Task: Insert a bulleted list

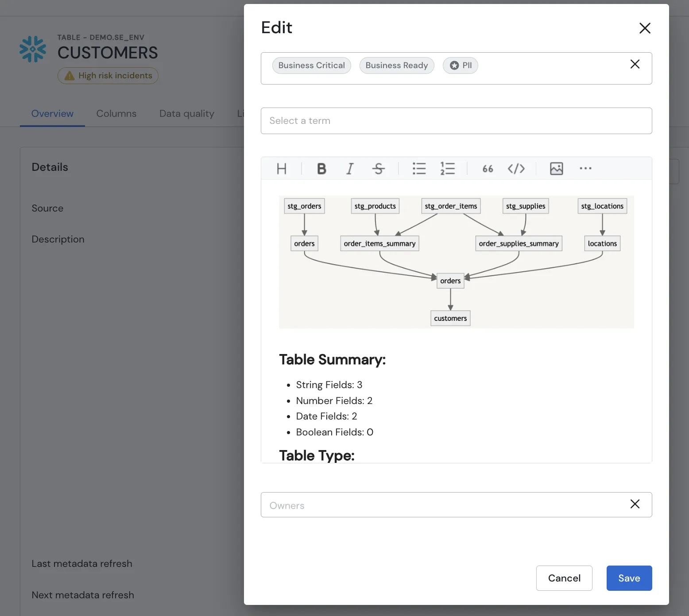Action: tap(419, 169)
